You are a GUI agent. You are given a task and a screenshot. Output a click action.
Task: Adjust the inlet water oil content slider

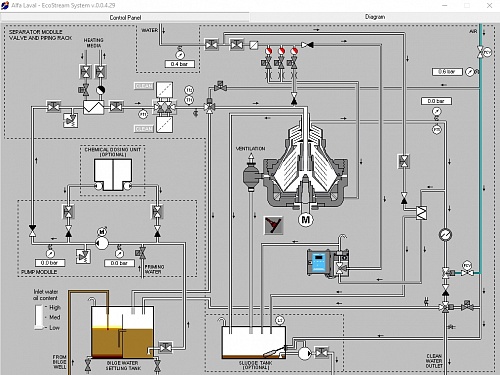(x=39, y=317)
